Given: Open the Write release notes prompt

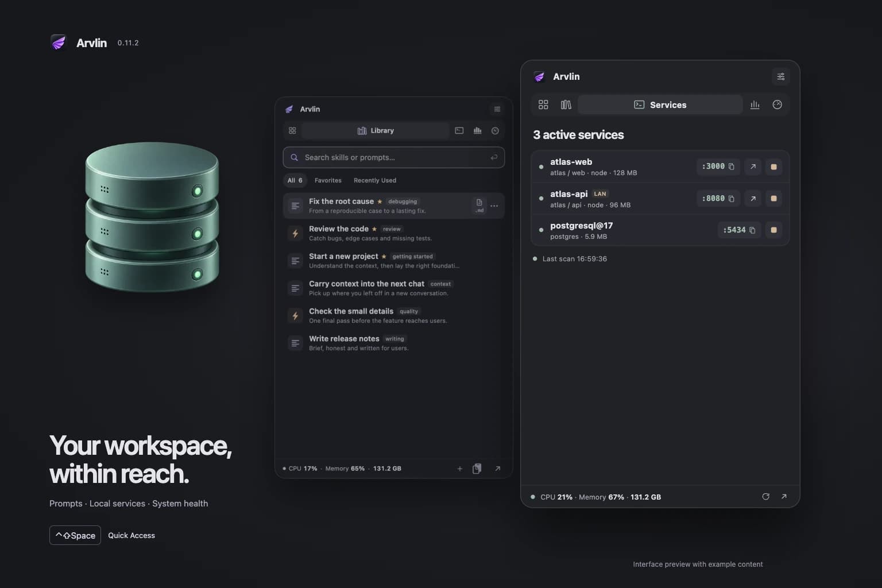Looking at the screenshot, I should pyautogui.click(x=394, y=343).
